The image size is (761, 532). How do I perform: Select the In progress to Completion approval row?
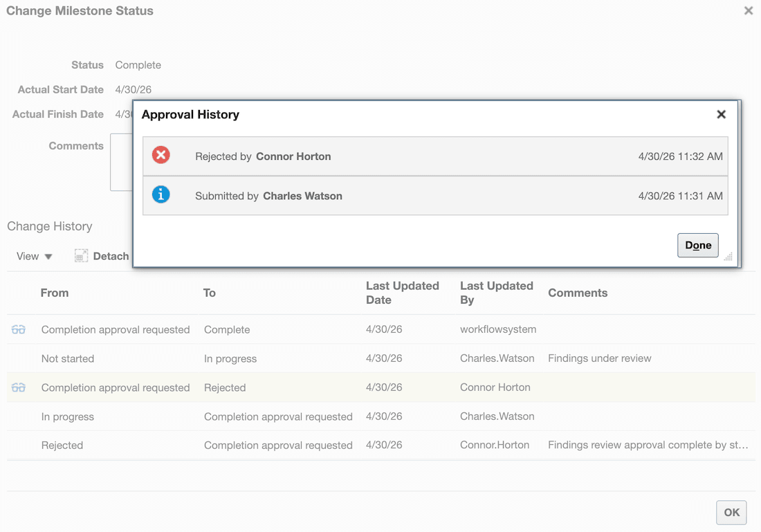[x=381, y=416]
